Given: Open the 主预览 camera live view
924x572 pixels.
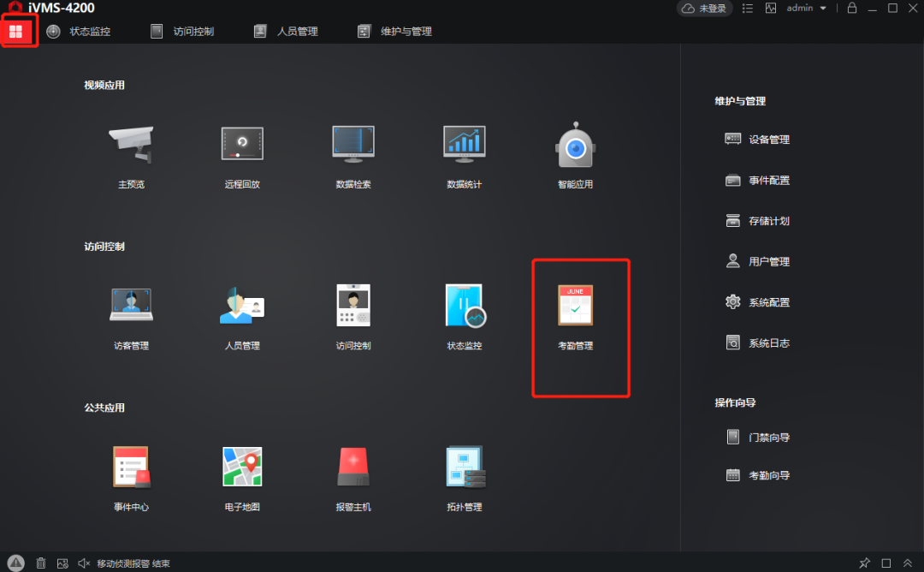Looking at the screenshot, I should 130,146.
